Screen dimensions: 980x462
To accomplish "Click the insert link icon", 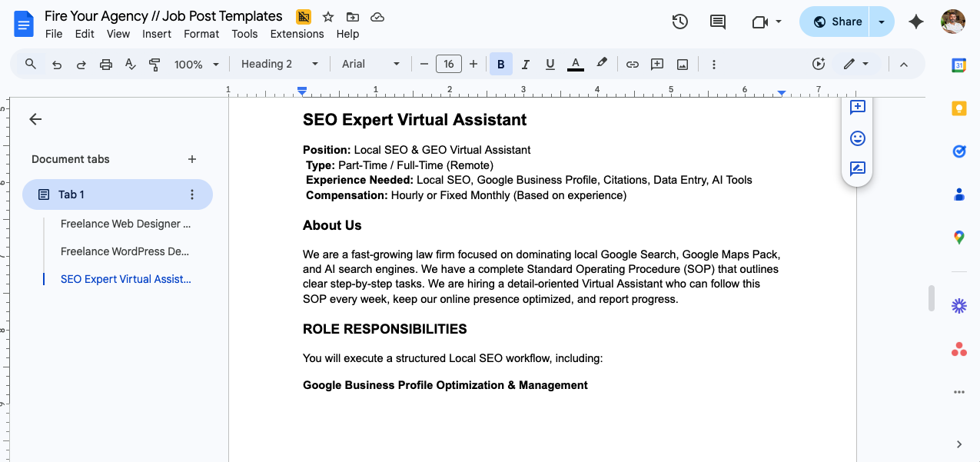I will (x=632, y=65).
